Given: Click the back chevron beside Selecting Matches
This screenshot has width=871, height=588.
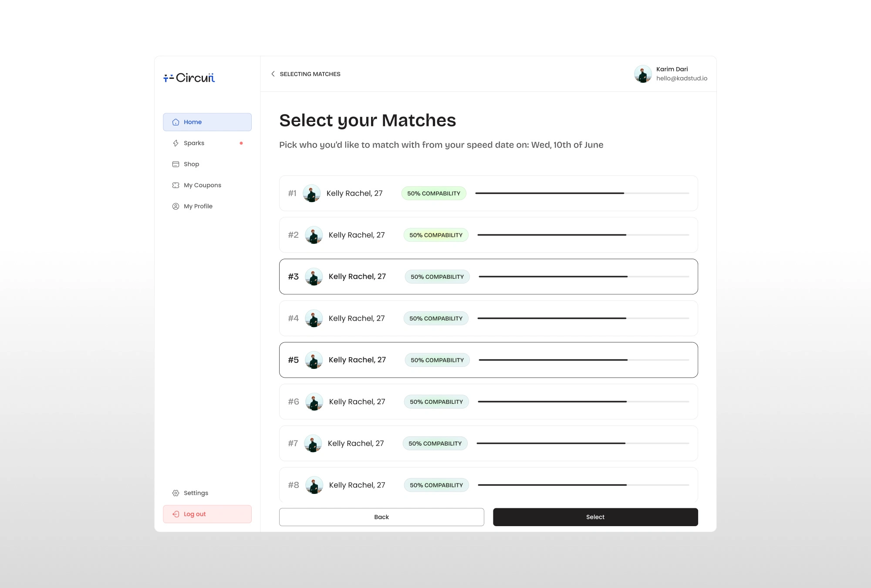Looking at the screenshot, I should pyautogui.click(x=273, y=74).
